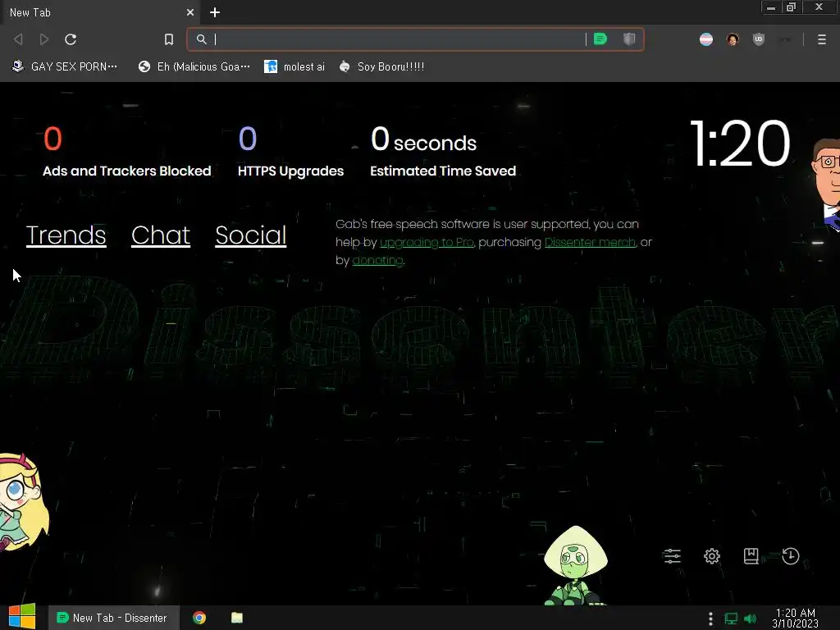This screenshot has height=630, width=840.
Task: Launch Chrome from the taskbar
Action: [x=199, y=618]
